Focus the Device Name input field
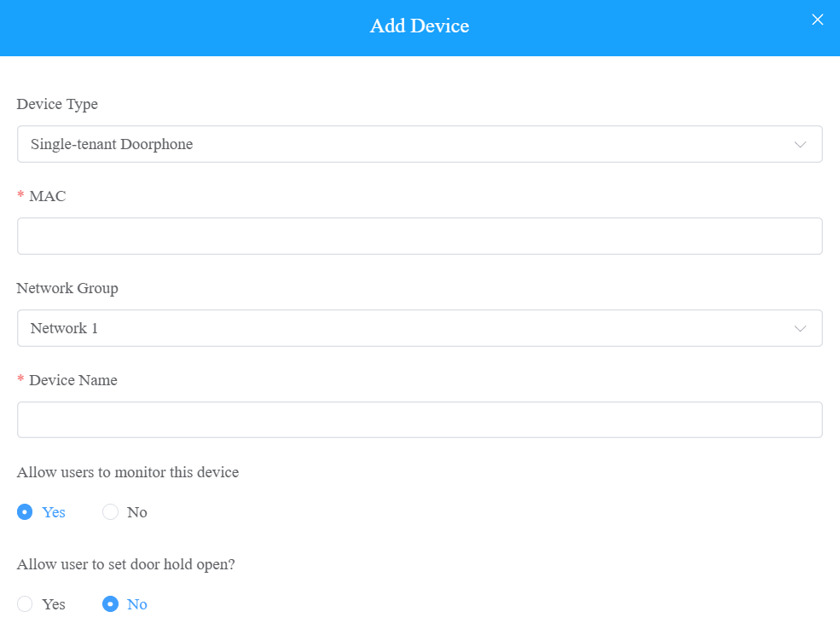 420,419
